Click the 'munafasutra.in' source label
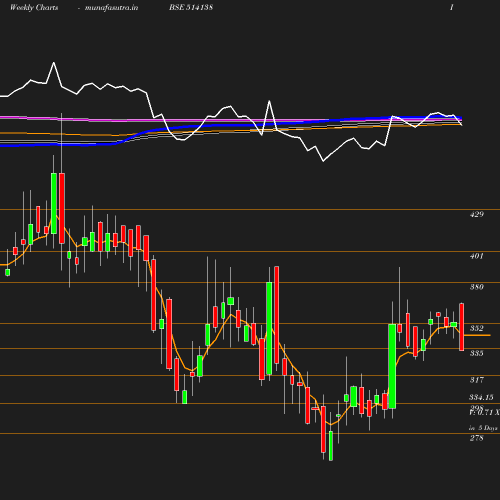Screen dimensions: 500x500 (x=111, y=7)
